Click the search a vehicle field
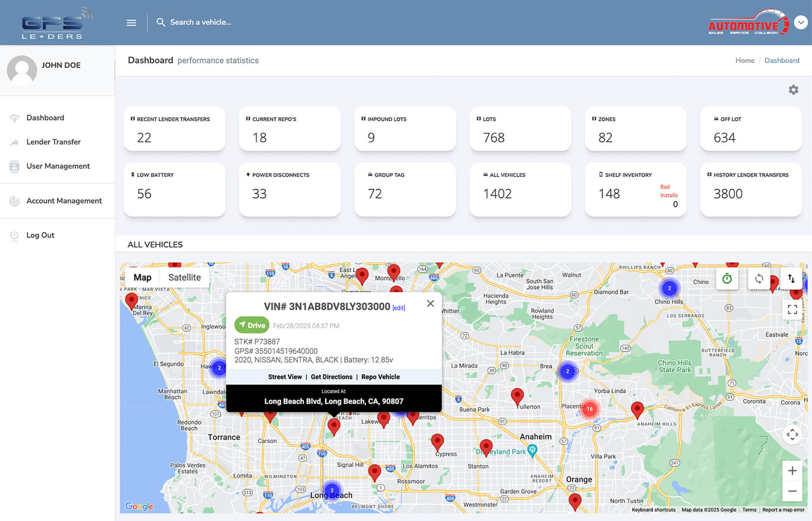This screenshot has height=521, width=812. (x=200, y=22)
